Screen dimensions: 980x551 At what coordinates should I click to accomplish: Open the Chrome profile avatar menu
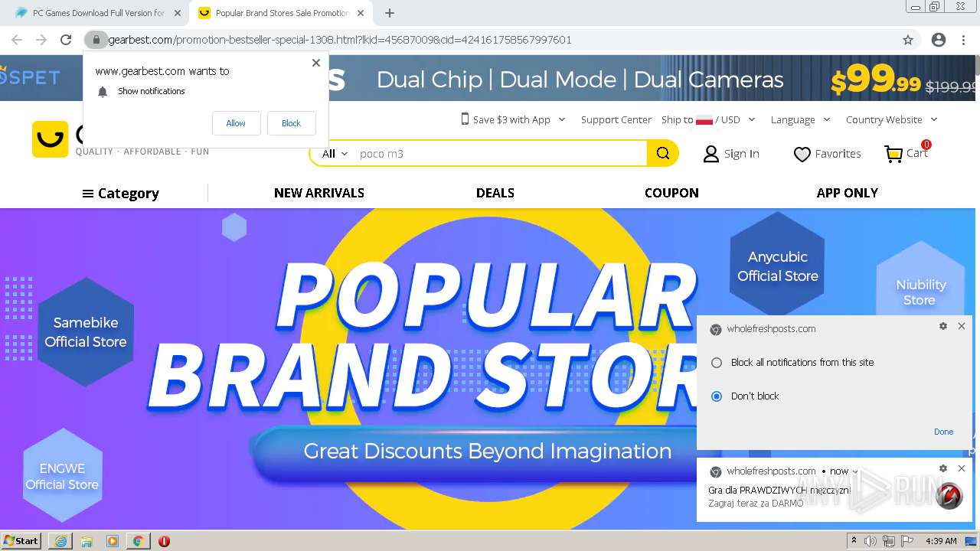[939, 40]
